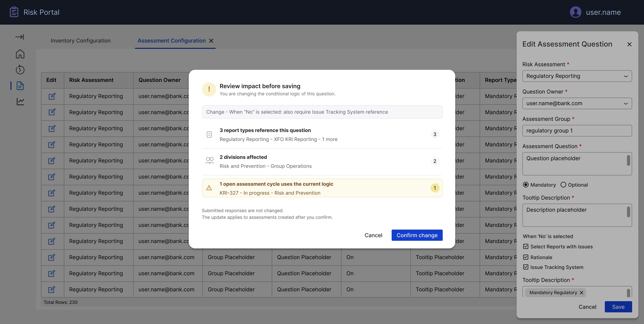Screen dimensions: 644x324
Task: Select the Optional radio button
Action: click(563, 185)
